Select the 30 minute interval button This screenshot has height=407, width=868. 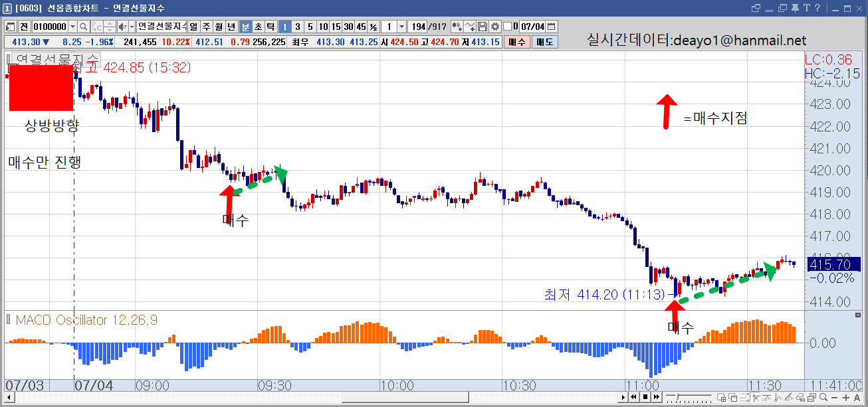[x=348, y=27]
